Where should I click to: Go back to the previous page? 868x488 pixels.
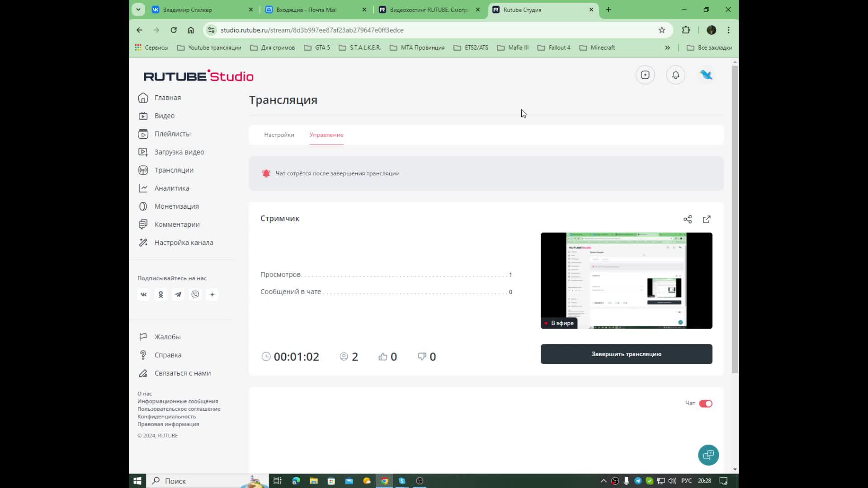(x=139, y=30)
